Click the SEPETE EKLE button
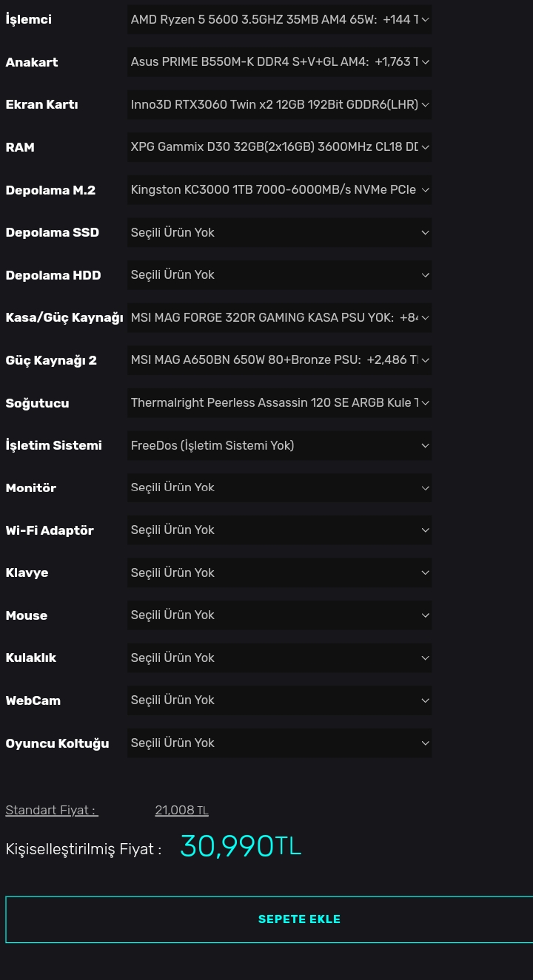This screenshot has width=533, height=980. [299, 919]
